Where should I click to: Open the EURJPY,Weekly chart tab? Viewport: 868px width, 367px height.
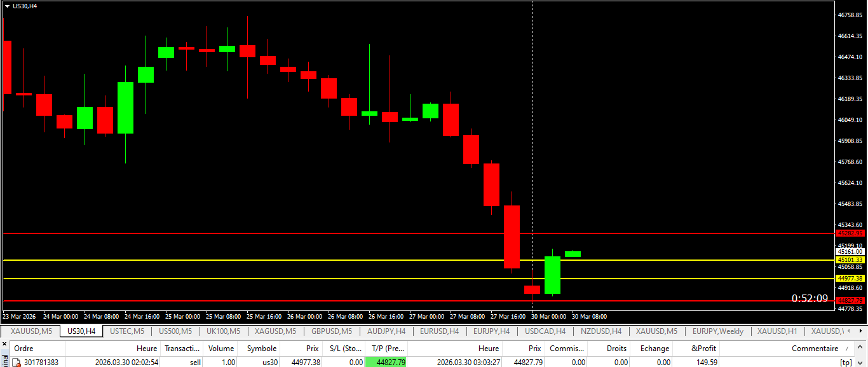point(717,331)
